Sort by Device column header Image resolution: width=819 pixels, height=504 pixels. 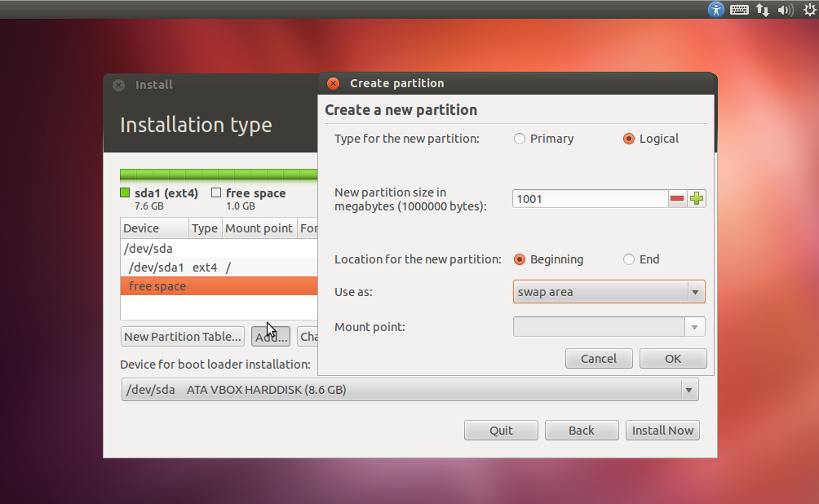(x=154, y=228)
